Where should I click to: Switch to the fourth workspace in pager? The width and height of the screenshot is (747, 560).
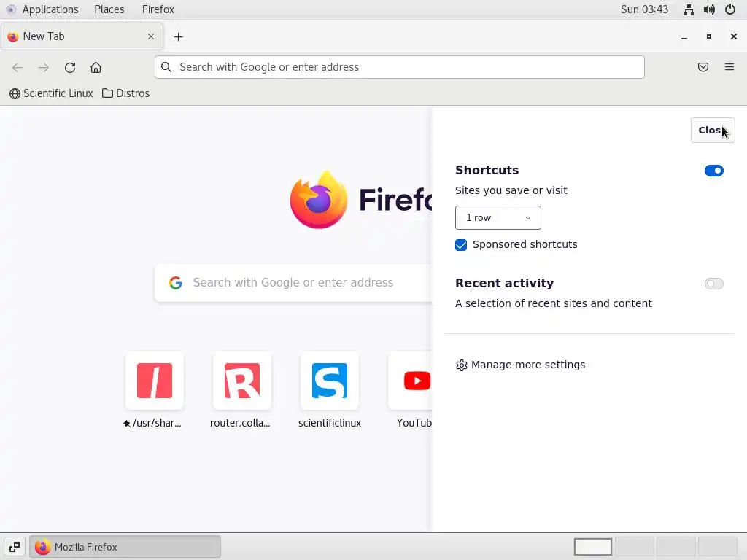(x=718, y=547)
